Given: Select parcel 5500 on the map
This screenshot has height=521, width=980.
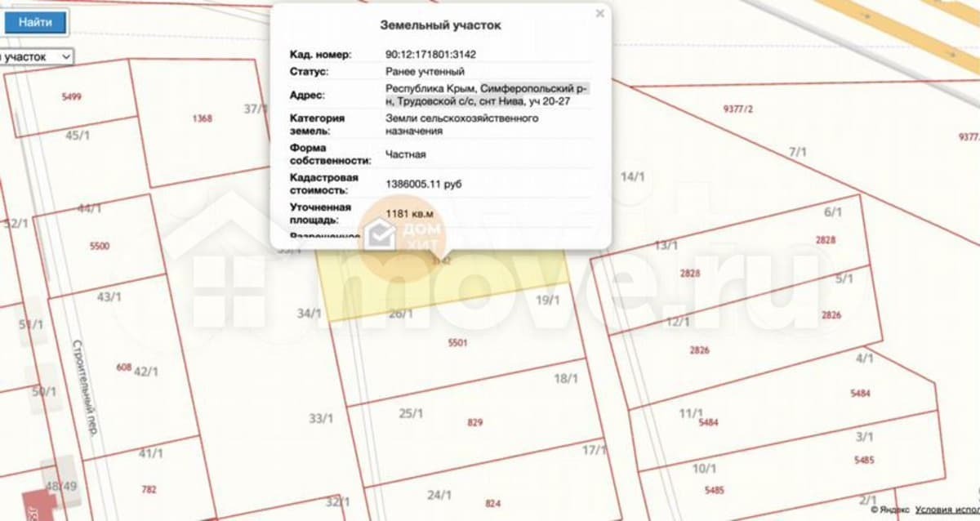Looking at the screenshot, I should click(x=100, y=246).
